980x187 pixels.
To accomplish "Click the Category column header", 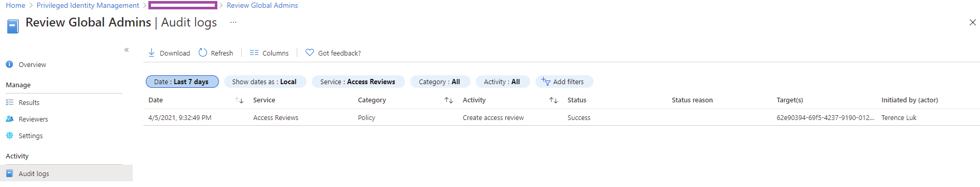I will (x=372, y=100).
